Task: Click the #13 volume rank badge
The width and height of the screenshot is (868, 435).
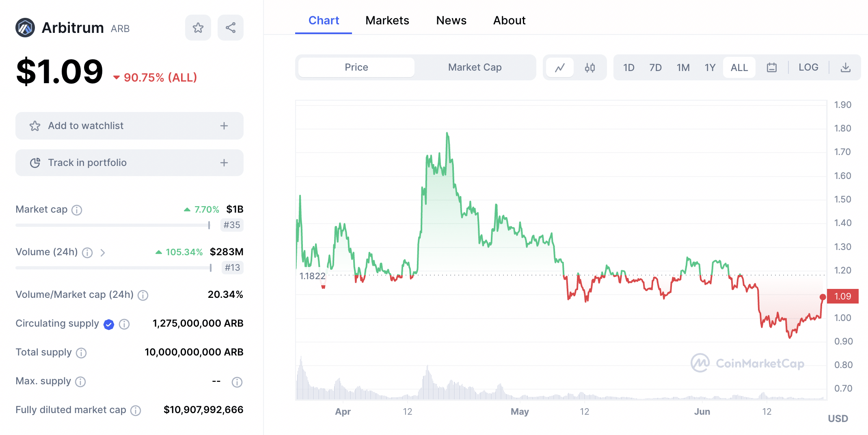Action: point(233,267)
